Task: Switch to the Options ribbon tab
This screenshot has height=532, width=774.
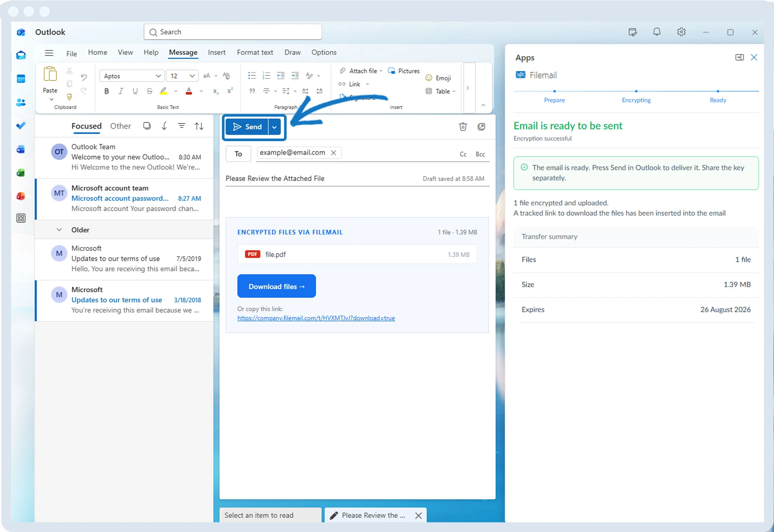Action: click(324, 52)
